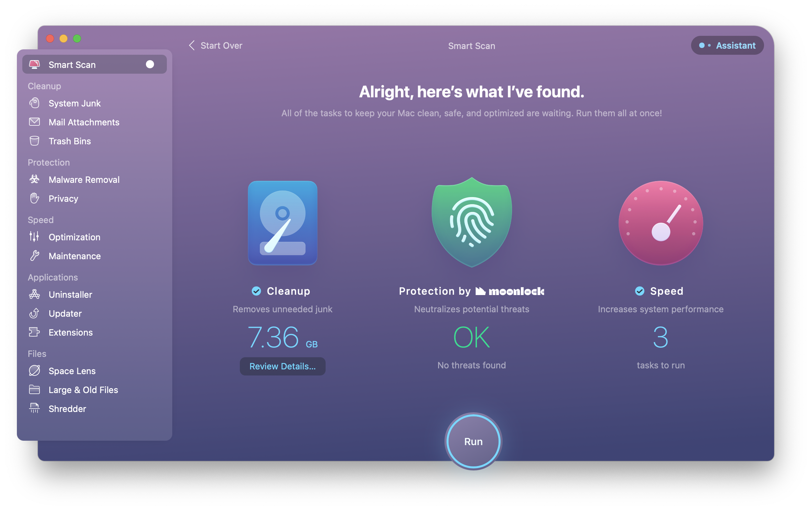The width and height of the screenshot is (812, 511).
Task: Select the Shredder tool
Action: 67,409
